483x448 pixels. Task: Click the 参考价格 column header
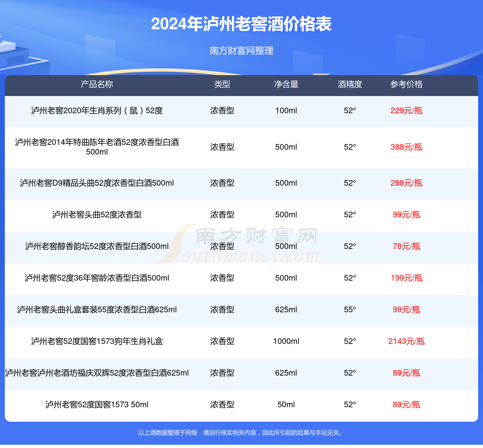coord(407,84)
